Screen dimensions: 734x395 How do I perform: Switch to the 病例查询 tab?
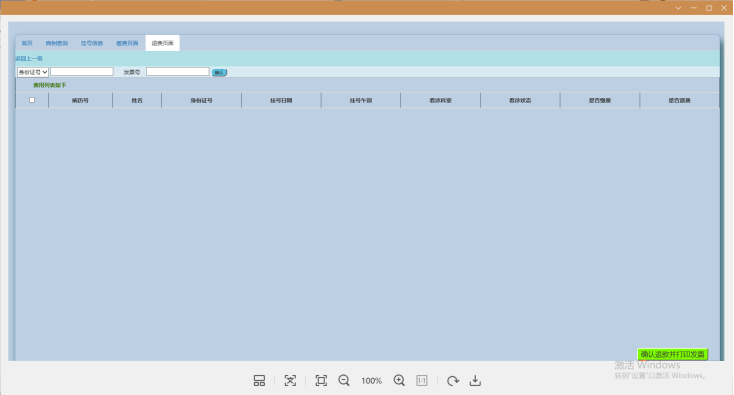(57, 43)
